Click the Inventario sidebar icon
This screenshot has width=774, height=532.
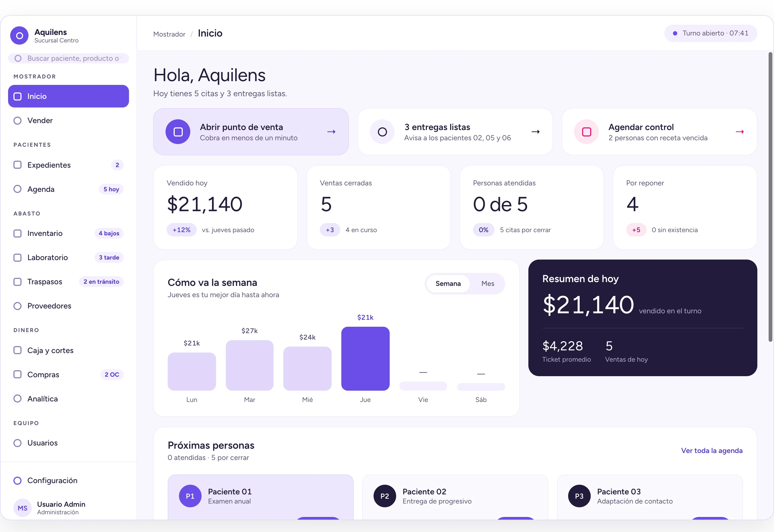click(x=17, y=233)
